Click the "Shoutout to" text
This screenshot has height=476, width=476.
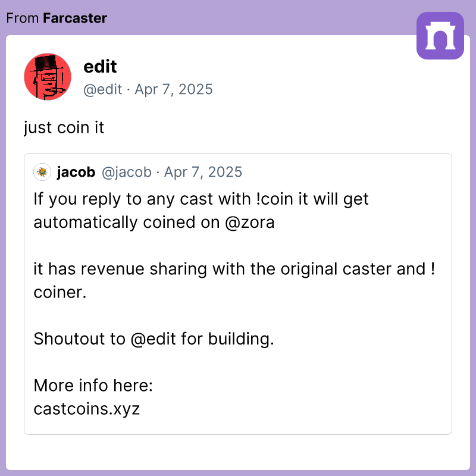(80, 339)
